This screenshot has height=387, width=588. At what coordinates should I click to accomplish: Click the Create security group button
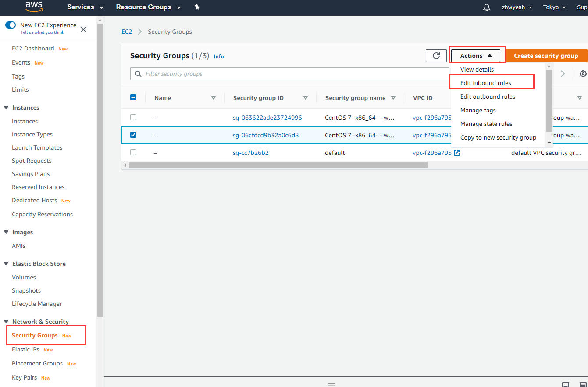[x=546, y=56]
